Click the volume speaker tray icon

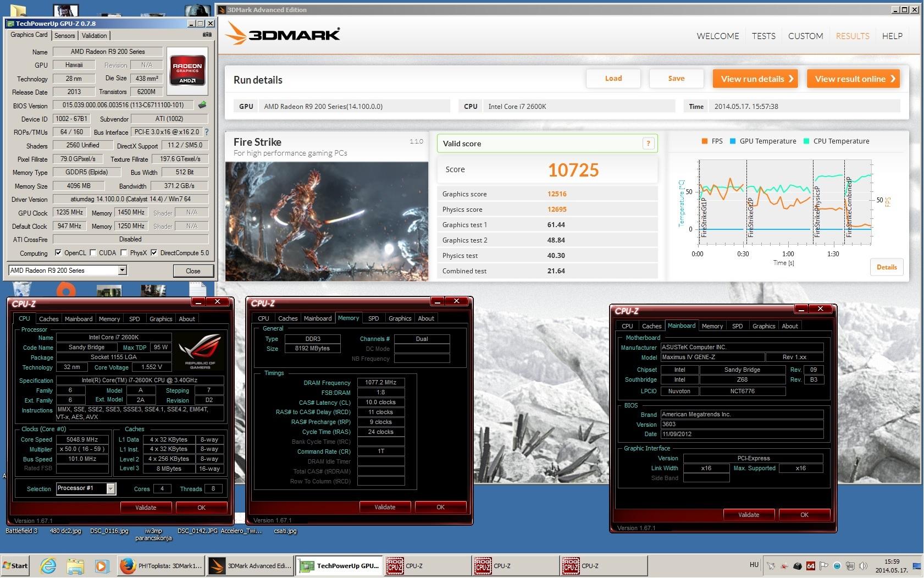point(863,565)
